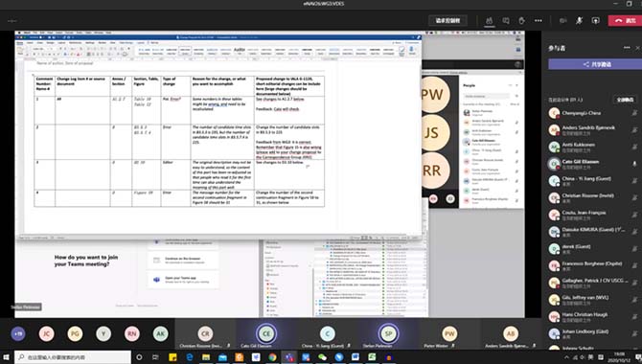Expand hidden system tray icons chevron
Viewport: 642px width, 364px height.
pos(566,357)
